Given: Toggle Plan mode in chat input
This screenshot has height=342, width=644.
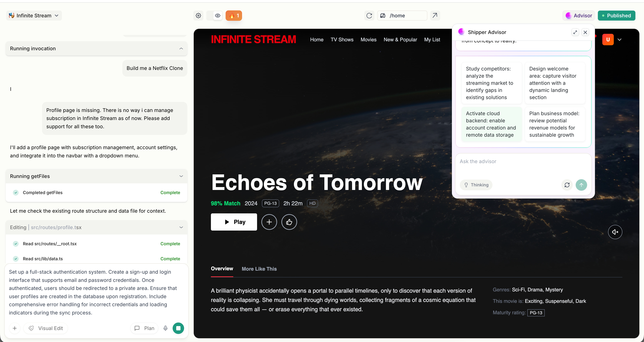Looking at the screenshot, I should (144, 328).
